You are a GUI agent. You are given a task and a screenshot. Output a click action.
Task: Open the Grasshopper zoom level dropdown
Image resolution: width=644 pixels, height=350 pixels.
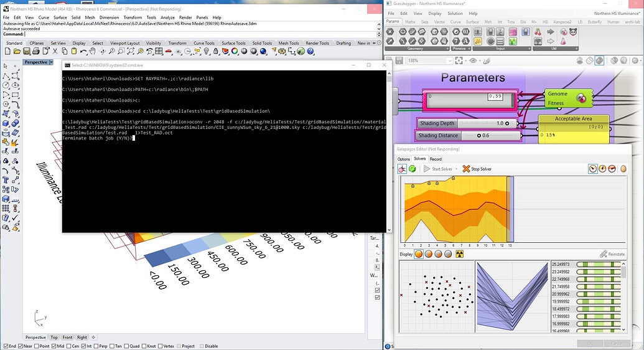pyautogui.click(x=448, y=60)
